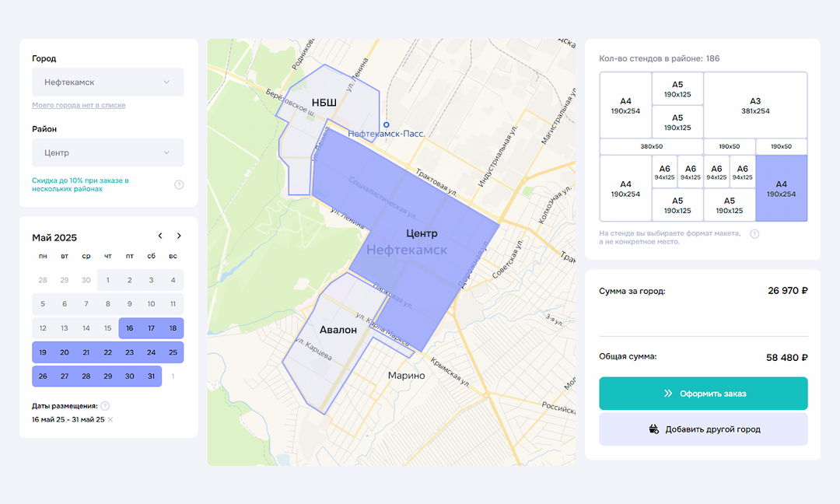The width and height of the screenshot is (840, 504).
Task: Clear the selected date range with X
Action: [110, 420]
